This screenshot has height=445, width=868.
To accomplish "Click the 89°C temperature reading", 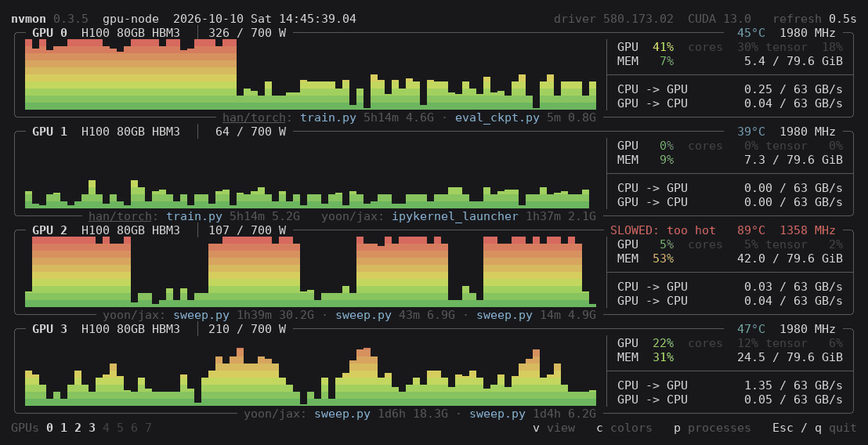I will [751, 230].
